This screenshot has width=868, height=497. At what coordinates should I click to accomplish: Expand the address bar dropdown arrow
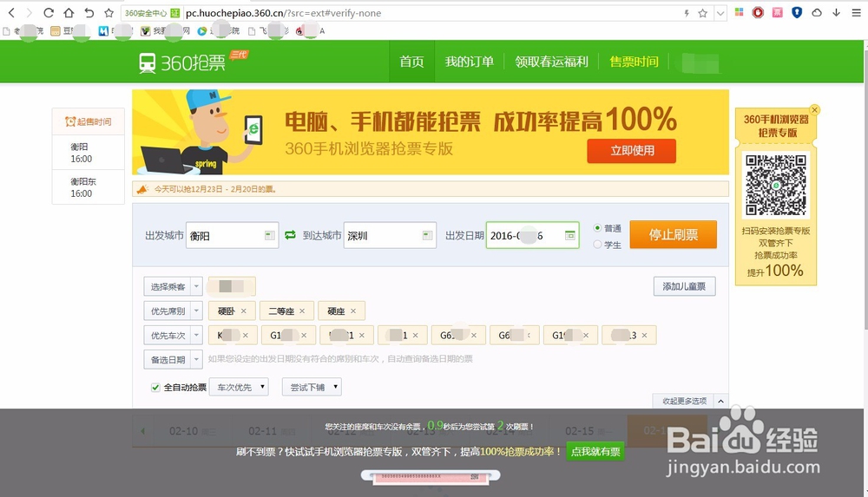point(720,13)
